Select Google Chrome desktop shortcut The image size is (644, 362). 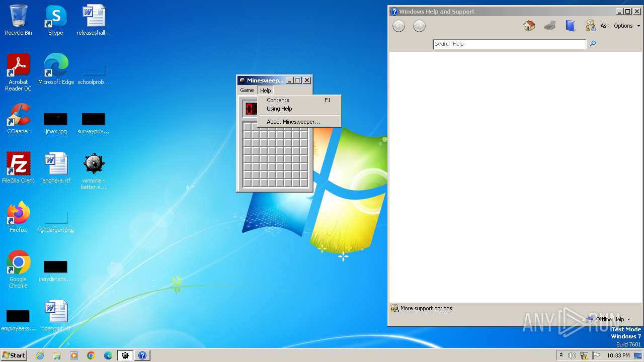[x=18, y=269]
